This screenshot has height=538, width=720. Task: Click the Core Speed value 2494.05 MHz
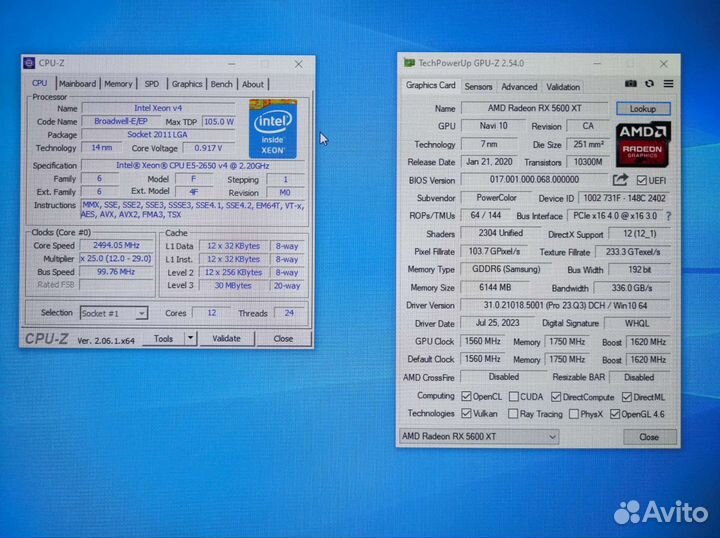pyautogui.click(x=116, y=245)
